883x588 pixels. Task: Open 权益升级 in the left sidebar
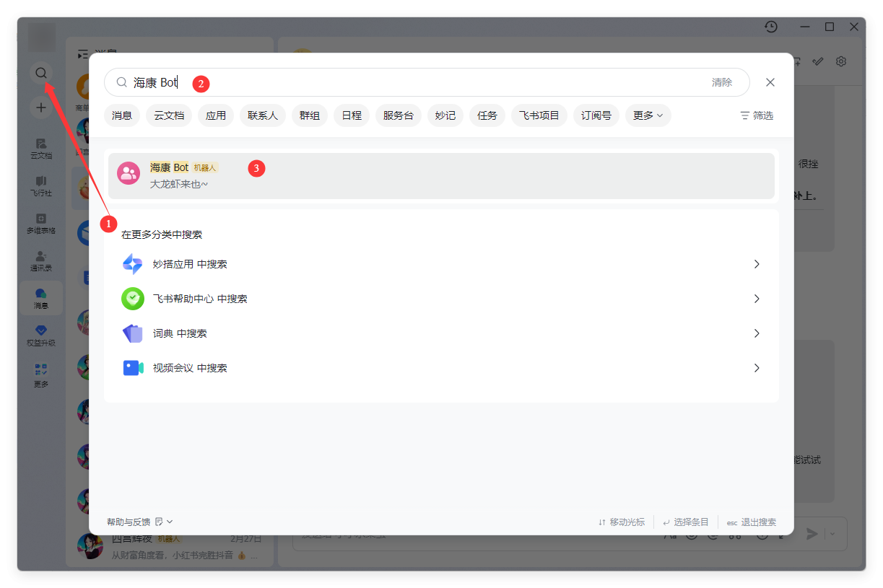(x=41, y=335)
